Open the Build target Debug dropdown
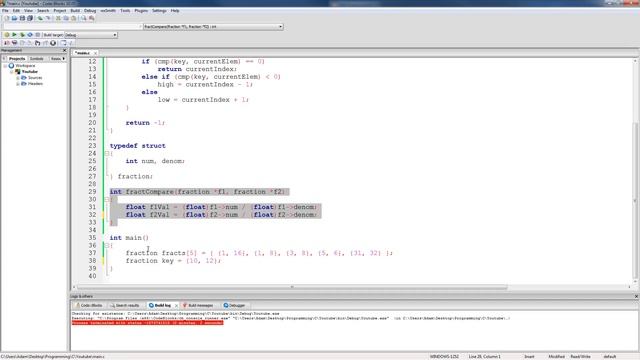Screen dimensions: 640x360 [91, 35]
